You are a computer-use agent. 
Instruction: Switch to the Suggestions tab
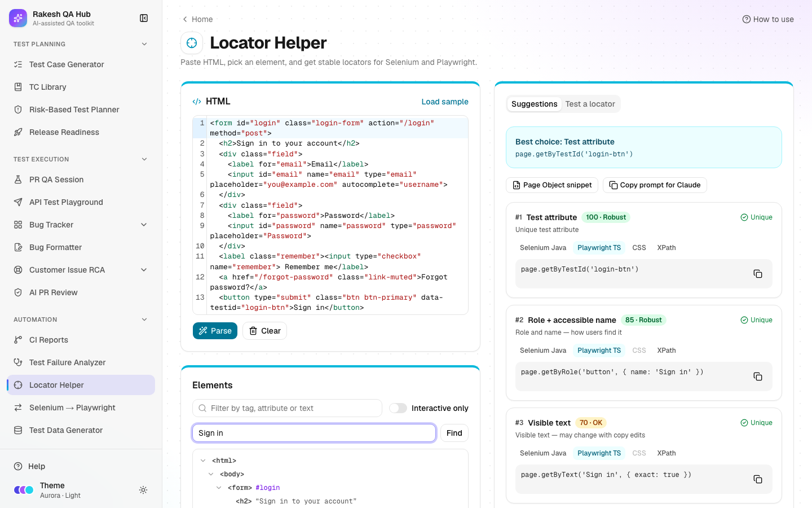tap(534, 104)
